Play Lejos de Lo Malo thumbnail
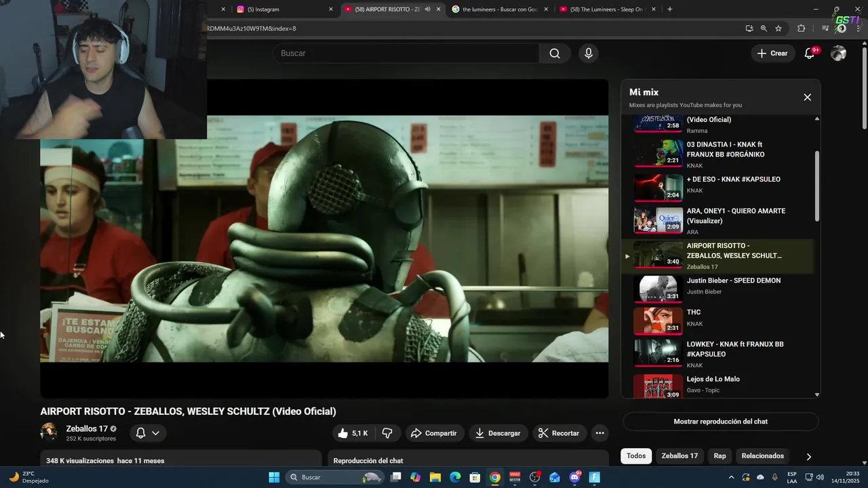 658,386
